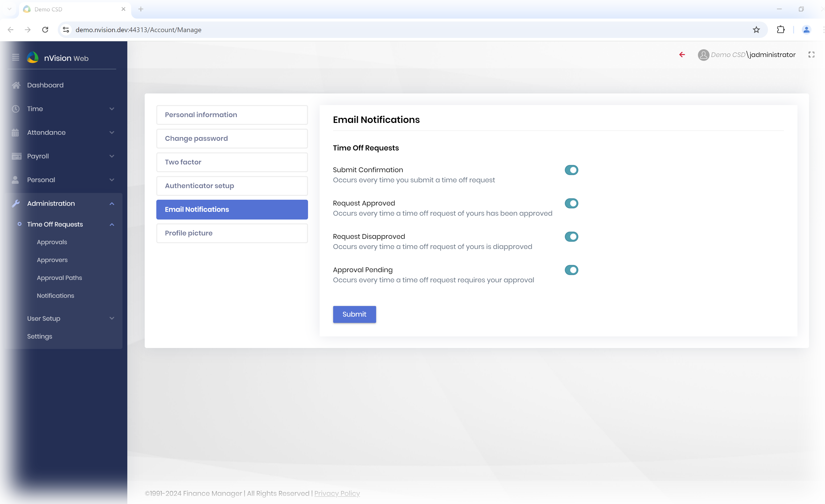Click the fullscreen toggle icon

(811, 55)
